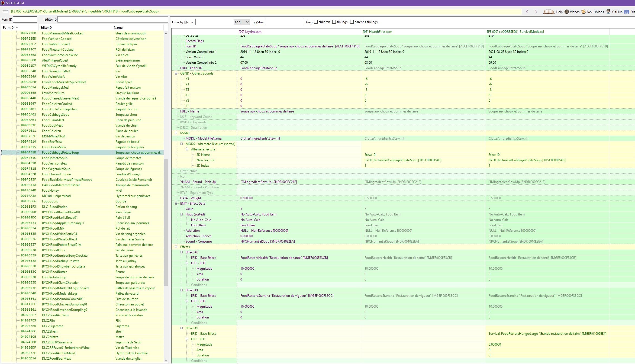Image resolution: width=635 pixels, height=364 pixels.
Task: Enable the Keep children checkbox
Action: coord(316,22)
